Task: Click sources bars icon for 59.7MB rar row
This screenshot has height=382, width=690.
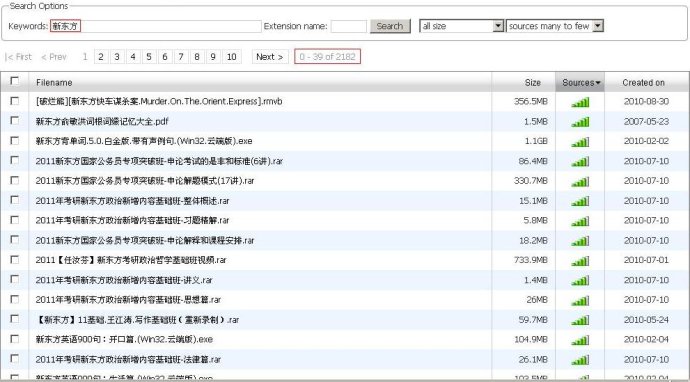Action: point(580,320)
